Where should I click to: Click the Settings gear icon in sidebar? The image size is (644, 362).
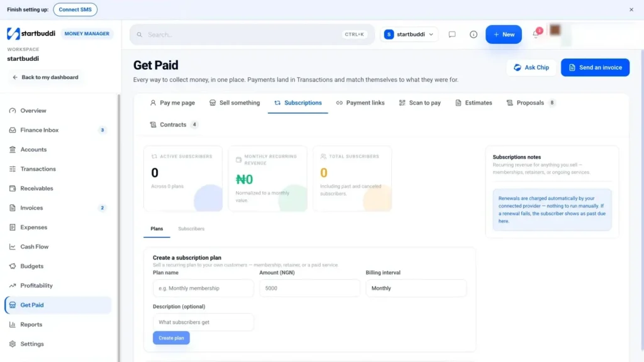coord(13,344)
